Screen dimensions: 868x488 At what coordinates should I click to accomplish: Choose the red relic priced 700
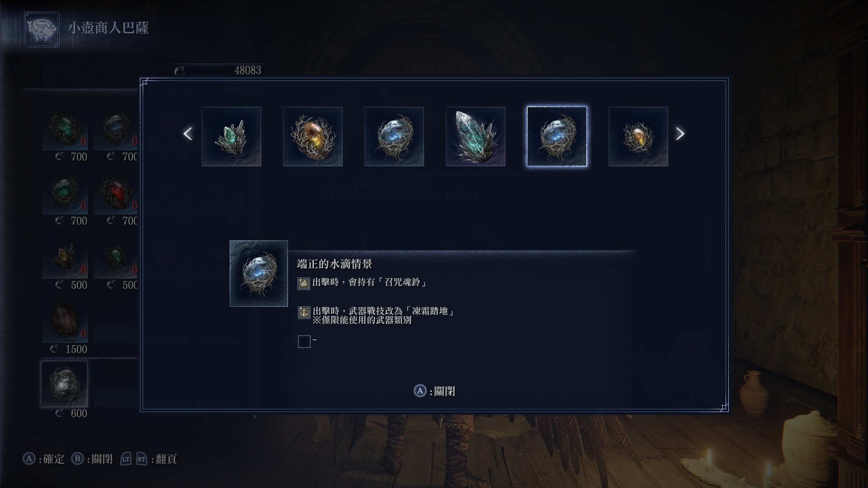(x=116, y=193)
